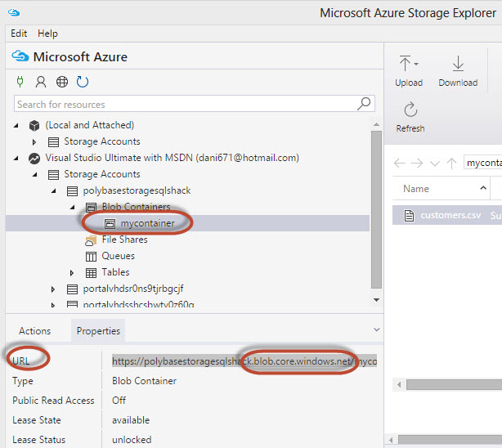Viewport: 502px width, 448px height.
Task: Navigate back with left arrow
Action: tap(400, 163)
